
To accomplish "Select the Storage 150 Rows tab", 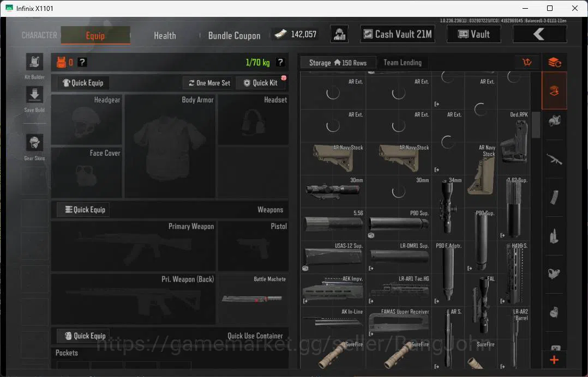I will (338, 63).
